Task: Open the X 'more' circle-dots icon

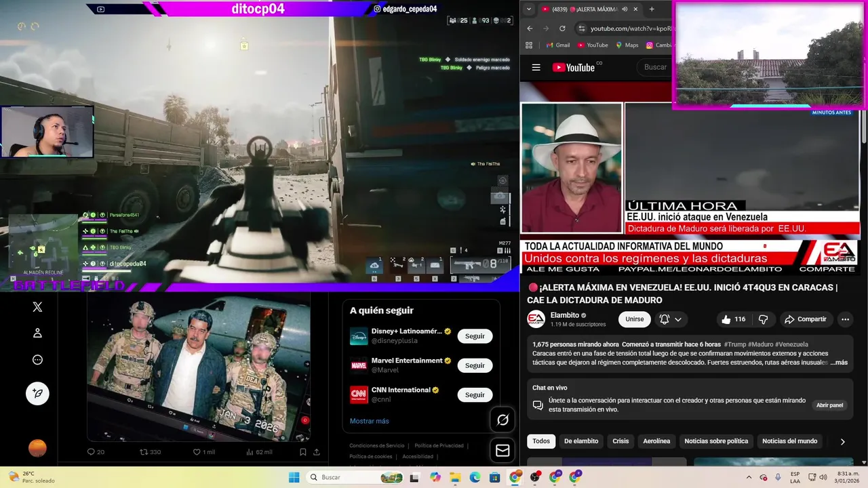Action: click(x=37, y=360)
